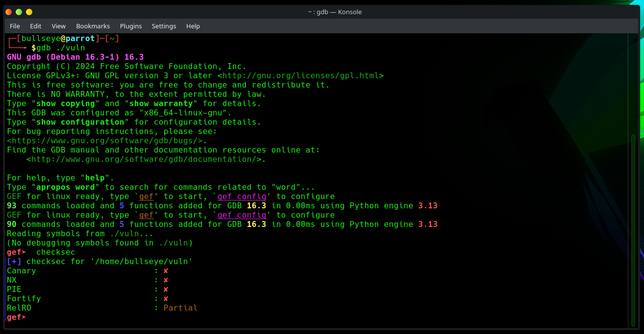This screenshot has width=644, height=334.
Task: Click the 'Fortify' label
Action: point(24,299)
